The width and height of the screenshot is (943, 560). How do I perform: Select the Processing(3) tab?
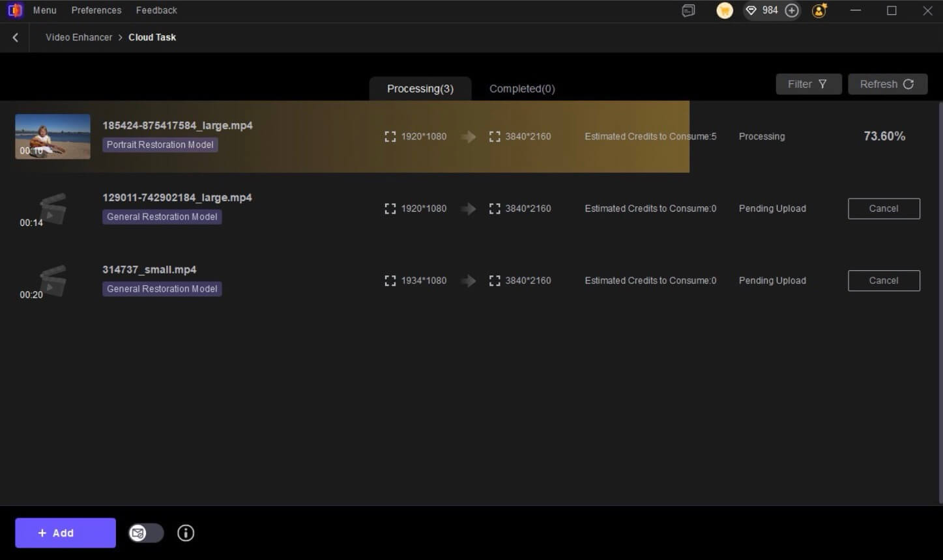click(420, 89)
